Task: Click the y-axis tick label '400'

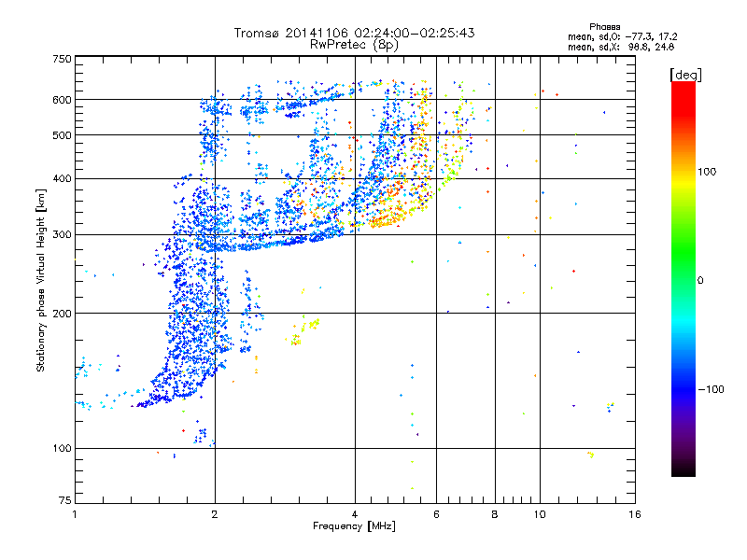Action: coord(63,179)
